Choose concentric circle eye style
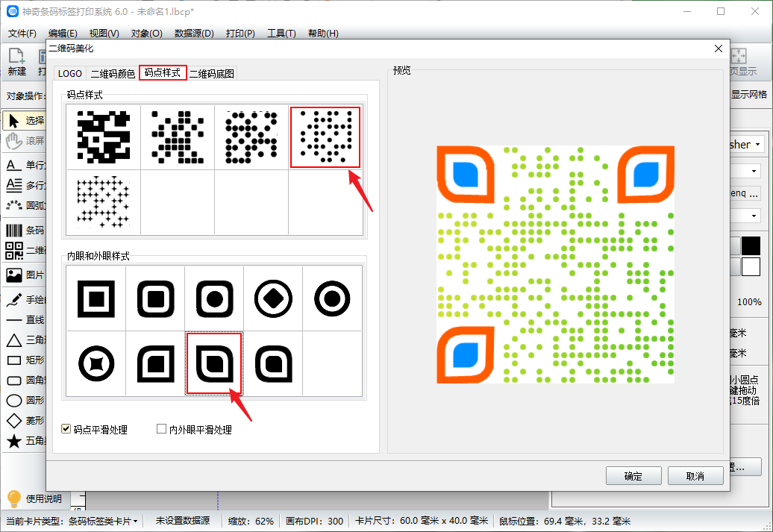The height and width of the screenshot is (532, 773). click(332, 298)
